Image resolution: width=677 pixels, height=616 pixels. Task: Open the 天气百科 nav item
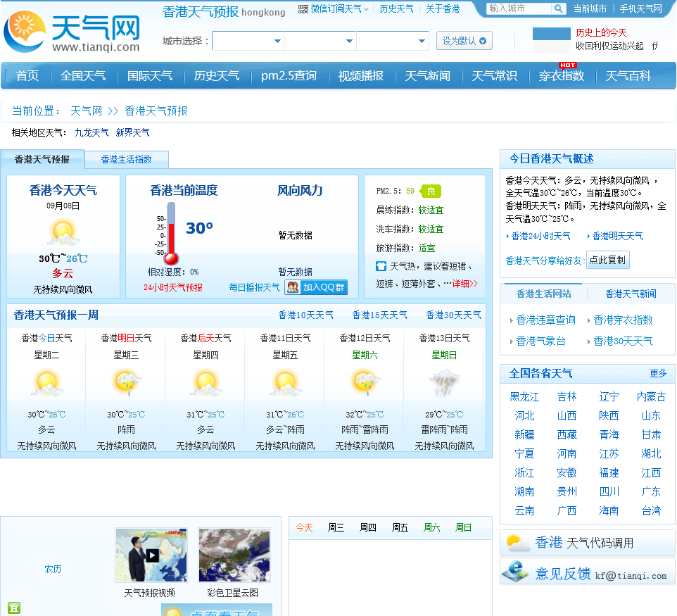628,76
